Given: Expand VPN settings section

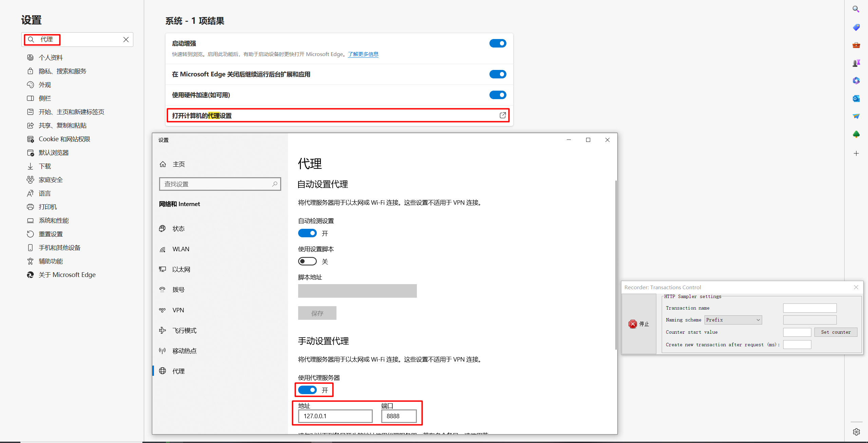Looking at the screenshot, I should pyautogui.click(x=178, y=310).
